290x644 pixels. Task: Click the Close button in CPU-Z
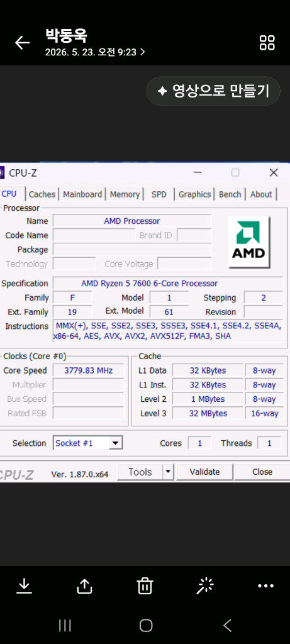262,472
